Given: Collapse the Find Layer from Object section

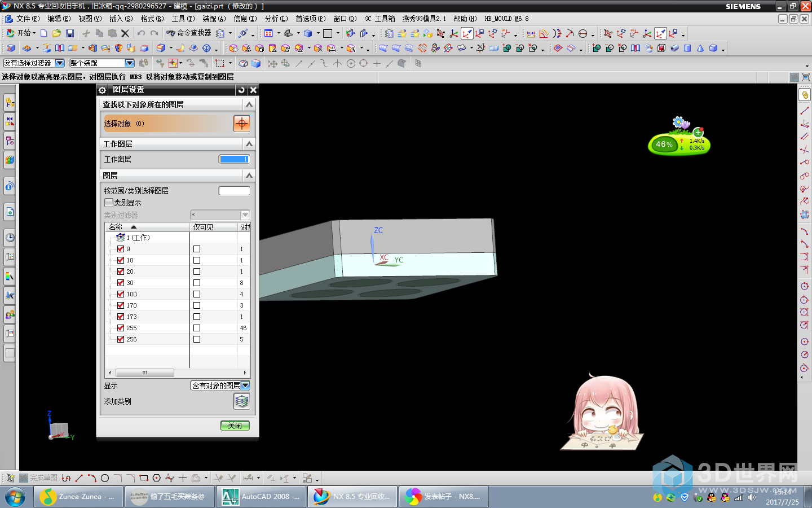Looking at the screenshot, I should coord(249,104).
